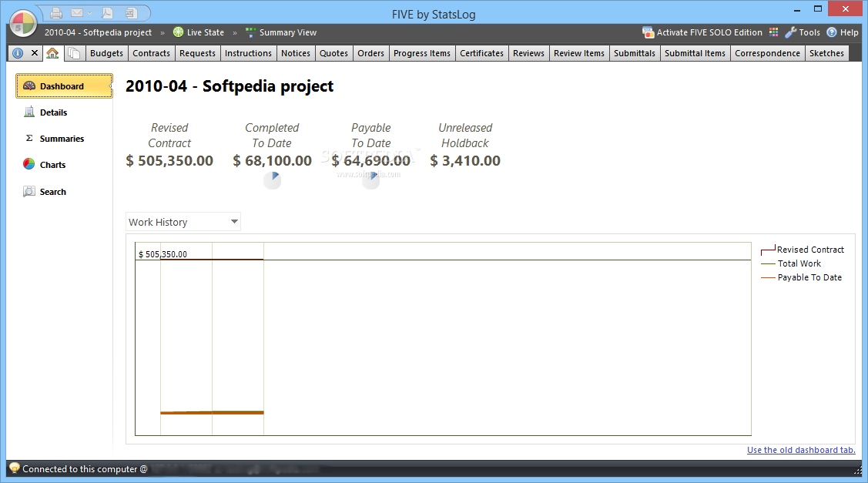Screen dimensions: 868x483
Task: Click the Word document export icon
Action: 131,13
